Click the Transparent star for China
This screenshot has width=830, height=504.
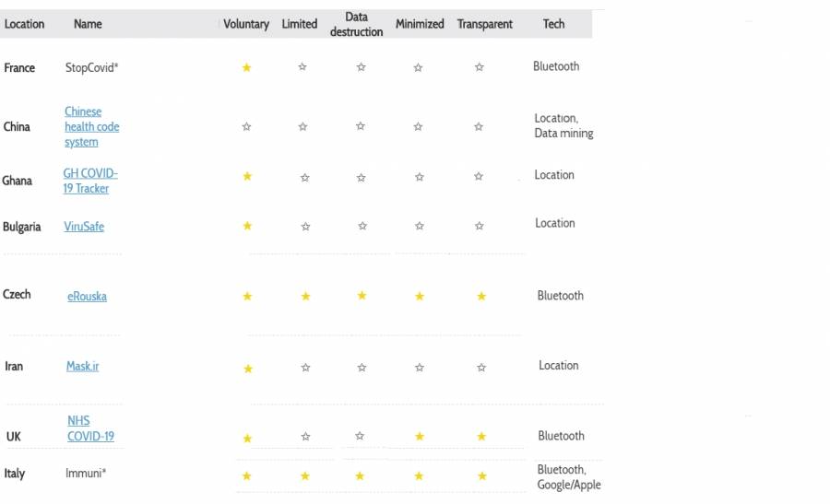coord(479,127)
